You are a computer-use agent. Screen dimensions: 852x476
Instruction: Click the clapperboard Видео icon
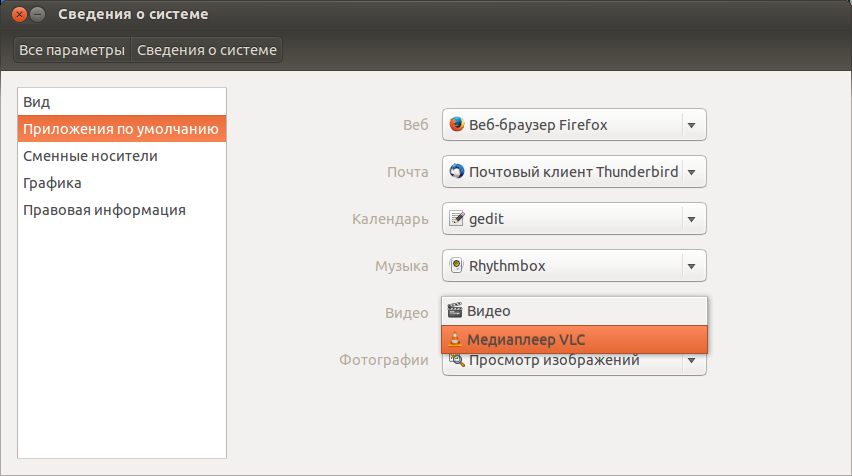point(455,311)
